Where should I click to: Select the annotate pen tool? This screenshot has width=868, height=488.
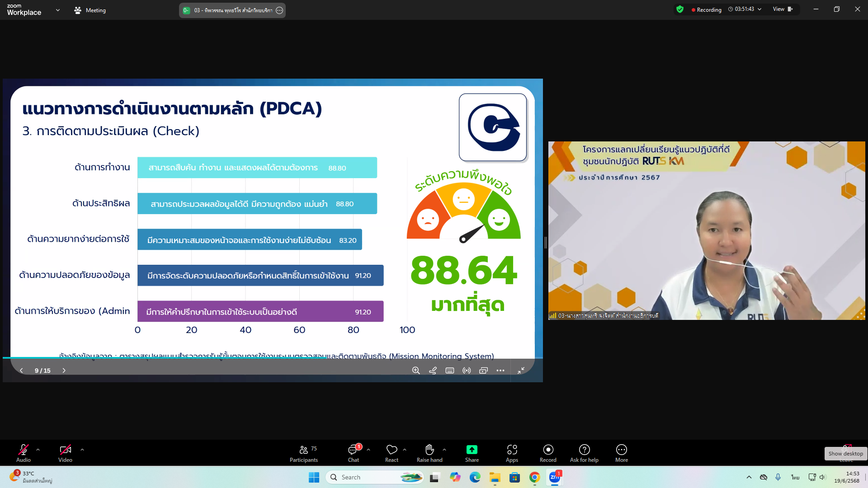(x=433, y=371)
